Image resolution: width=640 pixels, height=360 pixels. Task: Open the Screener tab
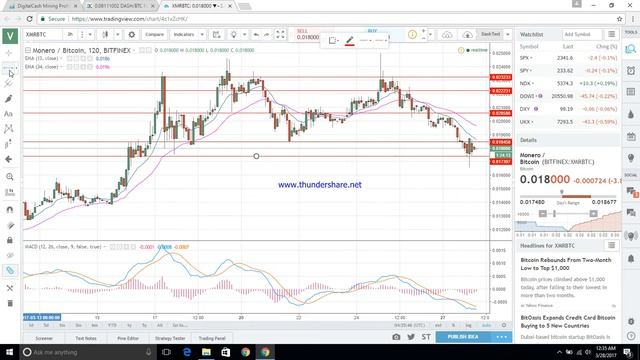click(x=44, y=338)
